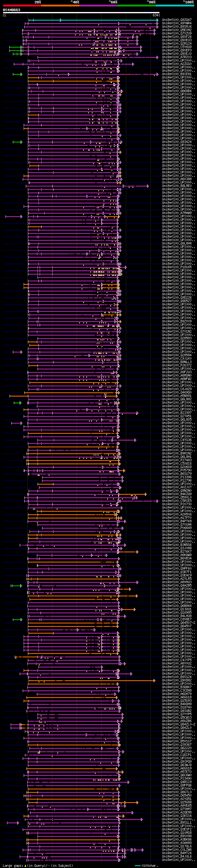The width and height of the screenshot is (197, 868).
Task: Click hit UniRef100_A8MUN0
Action: click(177, 375)
